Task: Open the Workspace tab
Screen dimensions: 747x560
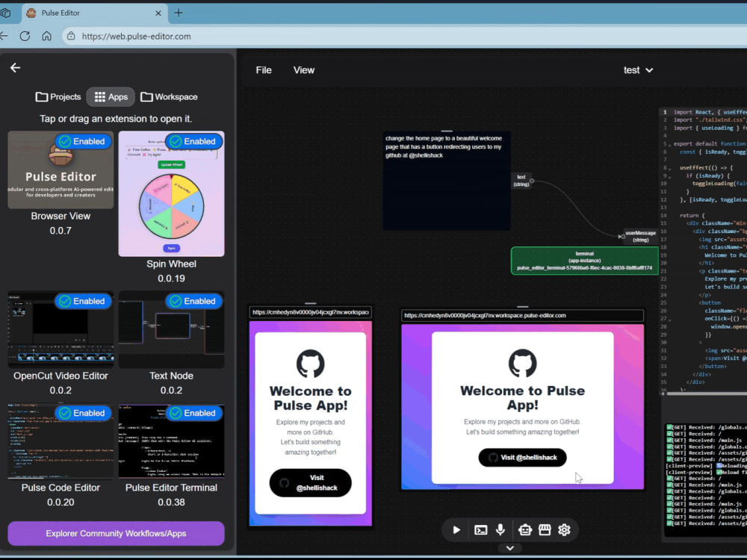Action: point(169,96)
